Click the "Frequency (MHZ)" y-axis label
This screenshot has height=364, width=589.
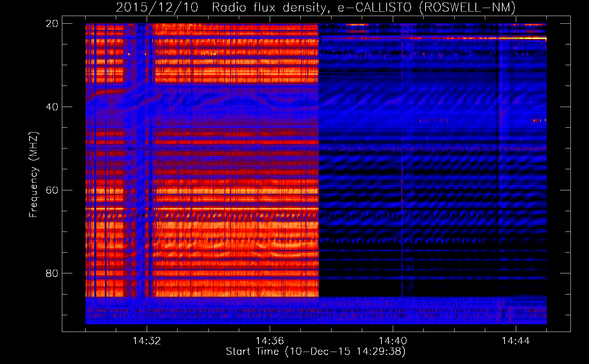click(33, 175)
